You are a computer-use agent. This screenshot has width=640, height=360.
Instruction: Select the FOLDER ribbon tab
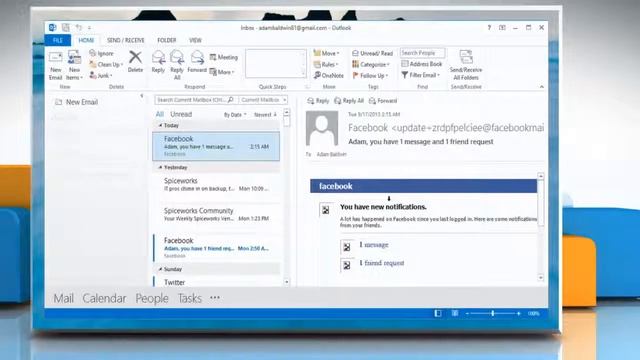[x=167, y=40]
